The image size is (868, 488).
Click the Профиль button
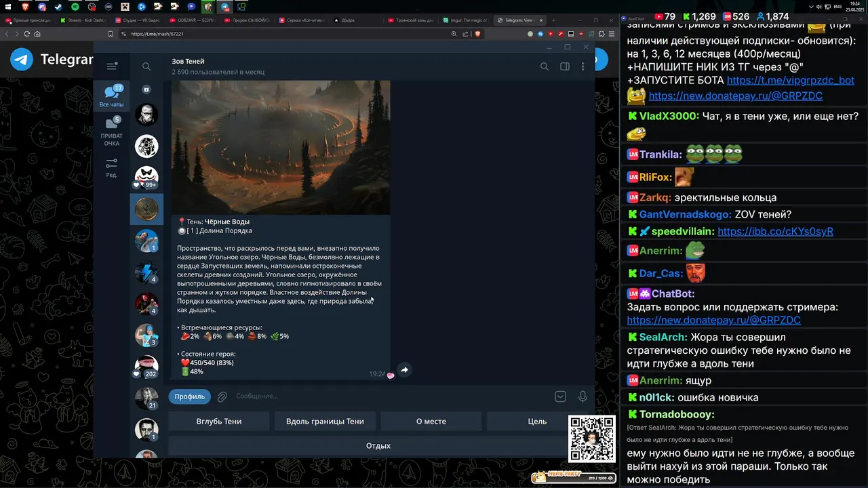[x=189, y=396]
